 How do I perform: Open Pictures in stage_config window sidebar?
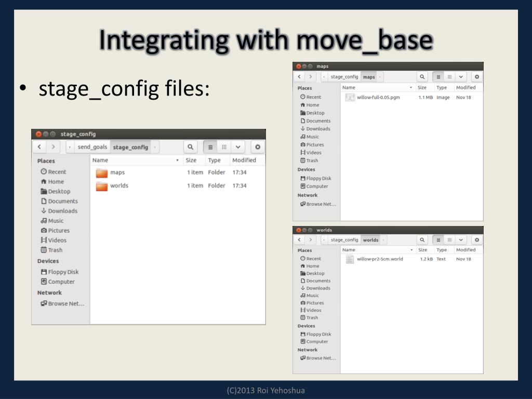(x=55, y=231)
